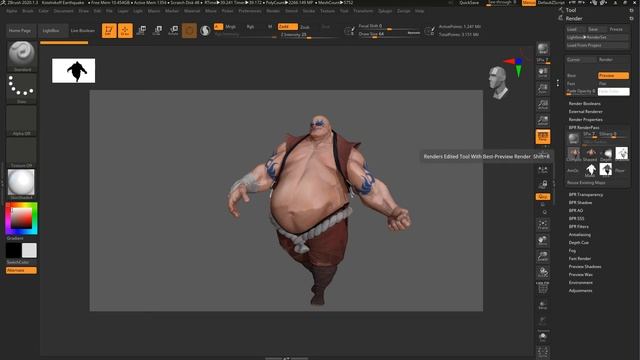Toggle the Mrgb button
640x360 pixels.
point(231,27)
